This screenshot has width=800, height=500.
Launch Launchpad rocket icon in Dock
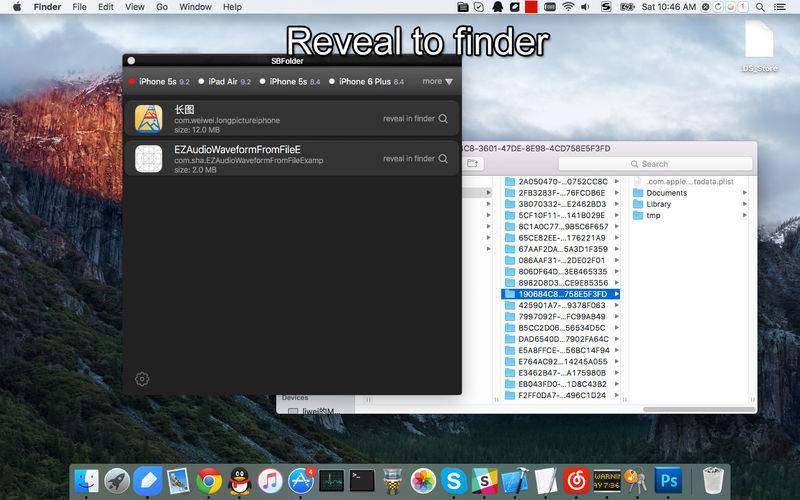(x=117, y=481)
